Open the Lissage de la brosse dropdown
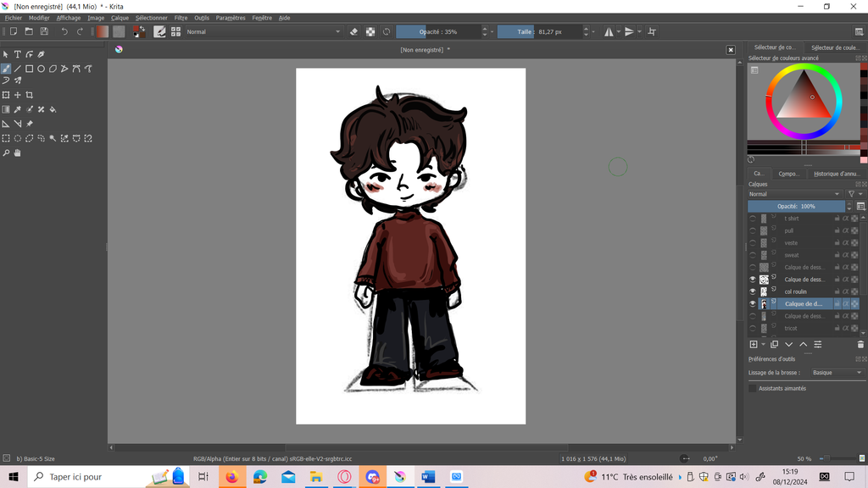Image resolution: width=868 pixels, height=488 pixels. point(836,373)
